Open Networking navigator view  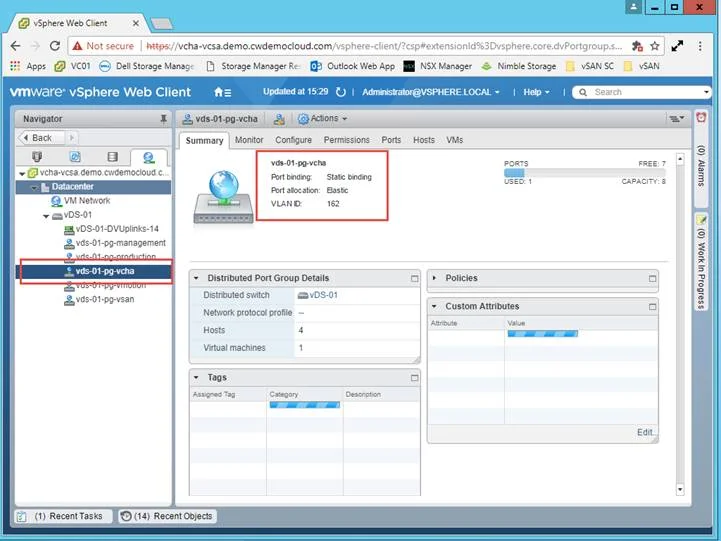pyautogui.click(x=149, y=158)
